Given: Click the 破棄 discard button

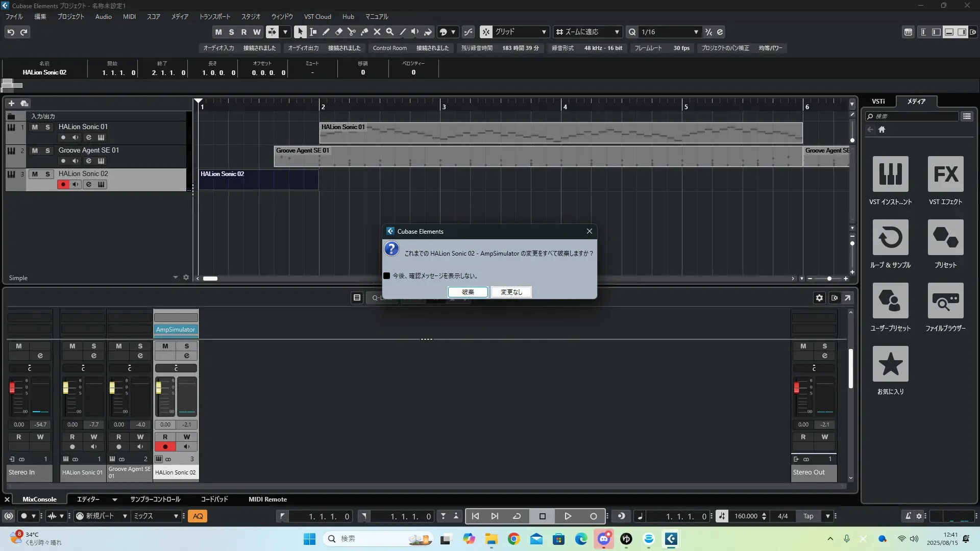Looking at the screenshot, I should click(468, 292).
